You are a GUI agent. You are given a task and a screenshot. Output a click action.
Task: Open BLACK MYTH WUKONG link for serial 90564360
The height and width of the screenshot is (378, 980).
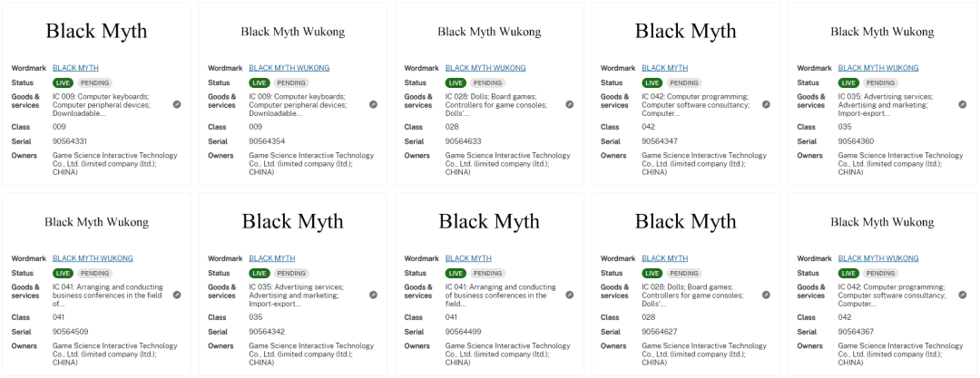(878, 68)
